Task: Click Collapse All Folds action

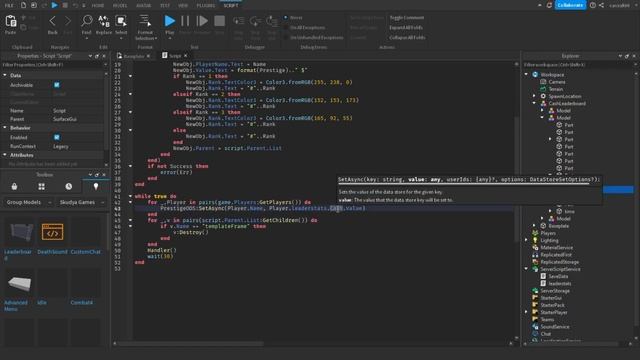Action: click(x=407, y=37)
